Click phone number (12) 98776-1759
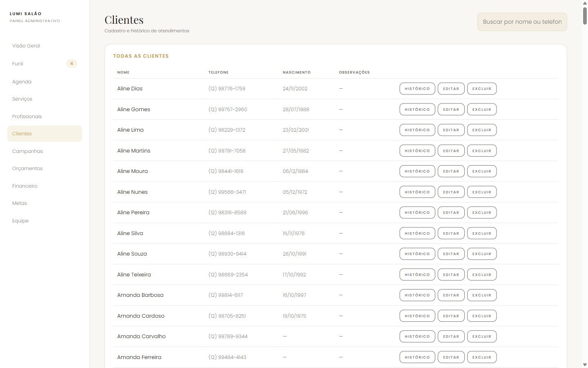 [227, 89]
